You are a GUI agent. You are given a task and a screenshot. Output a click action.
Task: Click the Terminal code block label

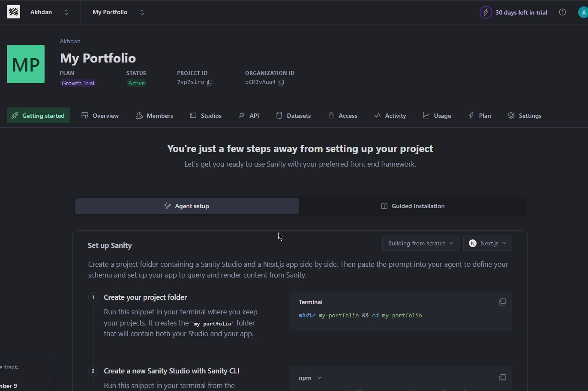[311, 302]
